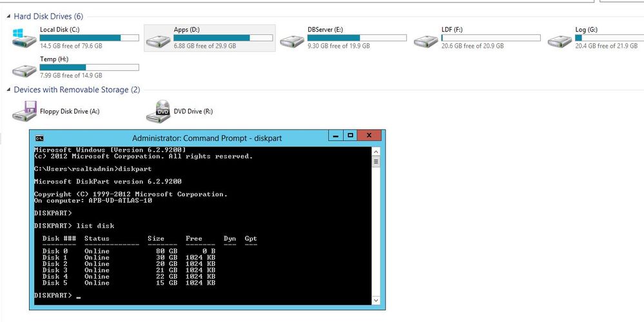Click the Floppy Disk Drive (A:) label
644x322 pixels.
pos(70,111)
